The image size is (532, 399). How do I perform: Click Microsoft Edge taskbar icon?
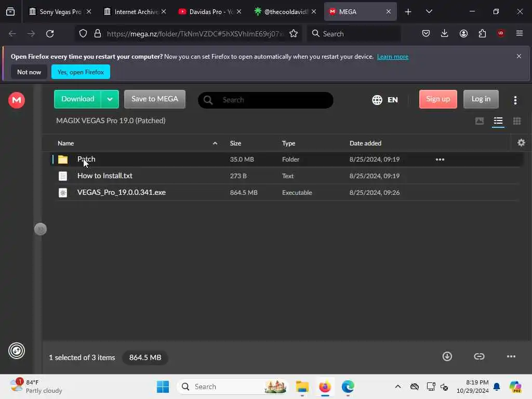pos(348,387)
